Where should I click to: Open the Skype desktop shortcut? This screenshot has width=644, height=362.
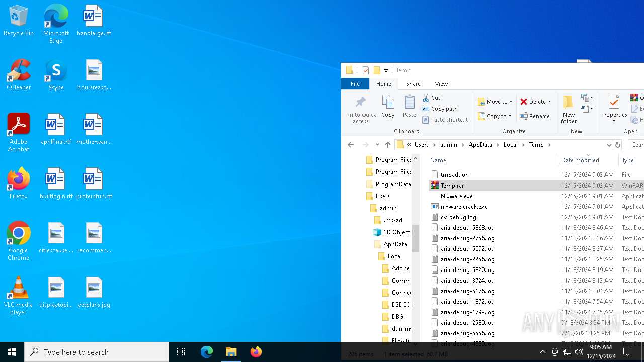click(56, 75)
